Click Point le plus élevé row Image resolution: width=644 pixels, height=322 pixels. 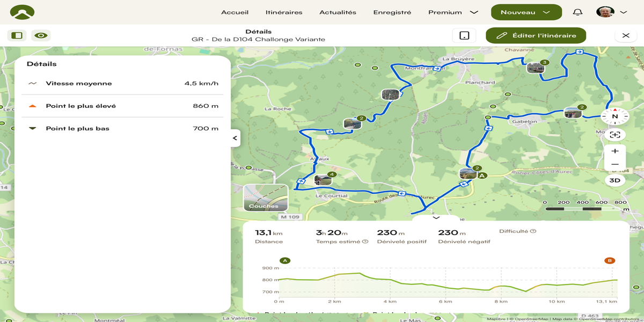122,106
